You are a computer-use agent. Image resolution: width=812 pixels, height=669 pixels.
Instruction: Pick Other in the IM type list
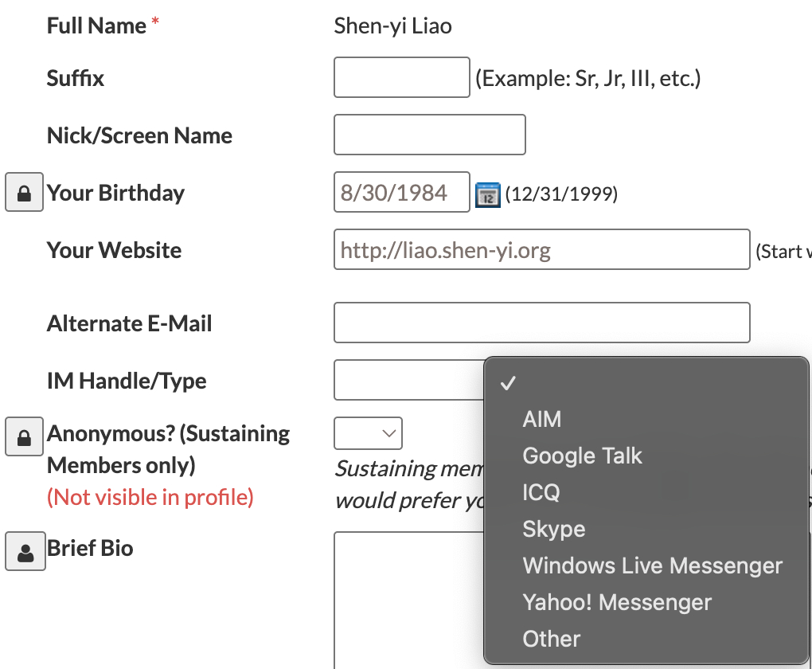(x=551, y=640)
